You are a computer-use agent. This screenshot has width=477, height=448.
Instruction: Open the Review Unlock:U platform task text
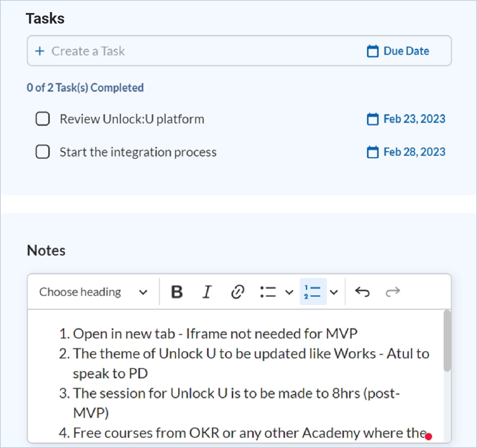tap(132, 119)
